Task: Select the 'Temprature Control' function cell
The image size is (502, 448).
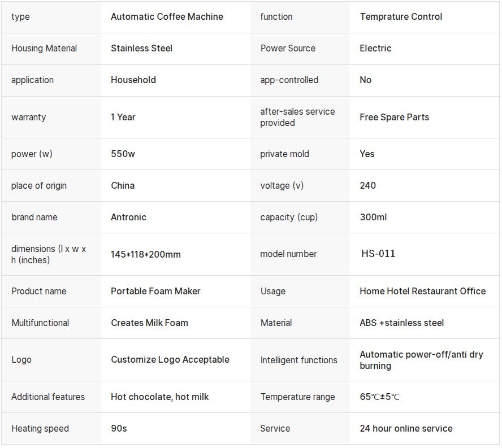Action: (401, 17)
